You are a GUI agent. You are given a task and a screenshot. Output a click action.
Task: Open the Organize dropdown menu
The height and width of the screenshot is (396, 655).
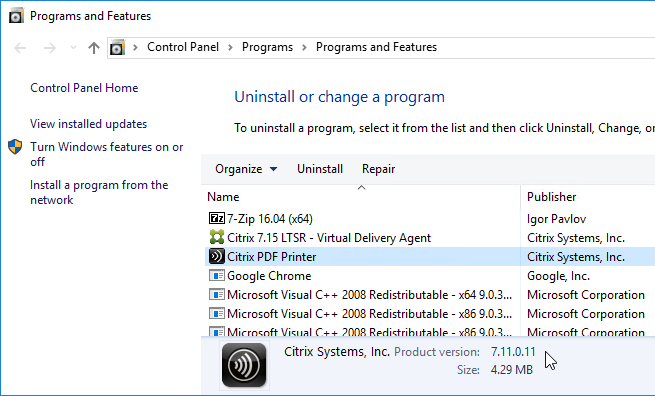point(246,169)
